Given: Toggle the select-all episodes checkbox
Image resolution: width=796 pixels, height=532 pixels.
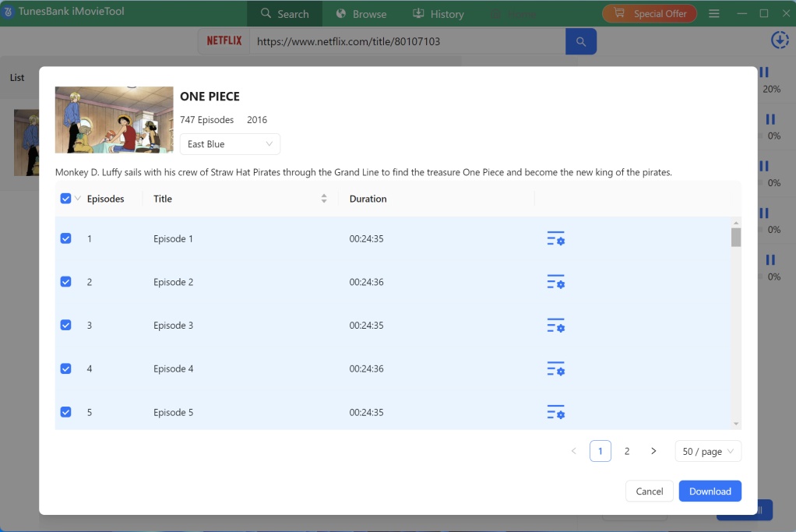Looking at the screenshot, I should pyautogui.click(x=65, y=199).
